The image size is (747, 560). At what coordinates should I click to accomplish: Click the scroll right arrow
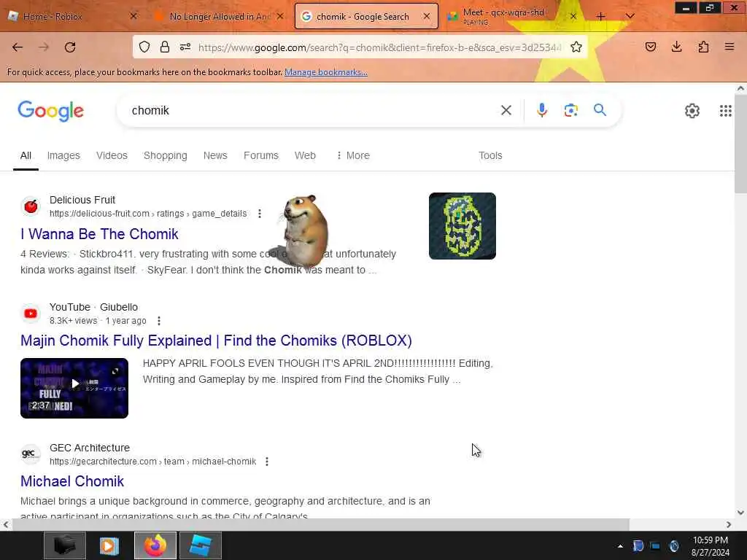pos(729,524)
